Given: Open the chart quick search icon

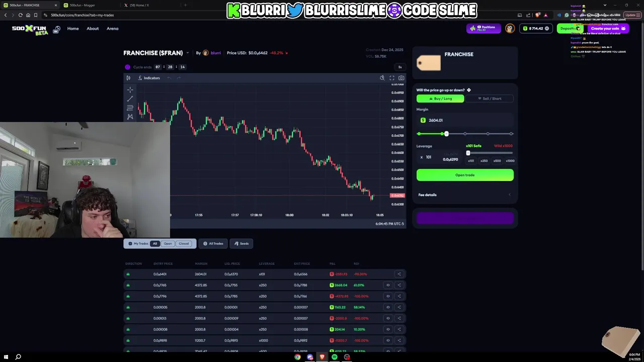Looking at the screenshot, I should (382, 78).
